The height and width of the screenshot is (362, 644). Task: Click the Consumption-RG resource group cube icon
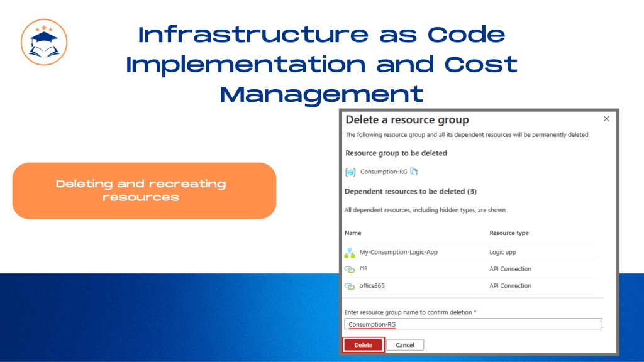pyautogui.click(x=350, y=172)
